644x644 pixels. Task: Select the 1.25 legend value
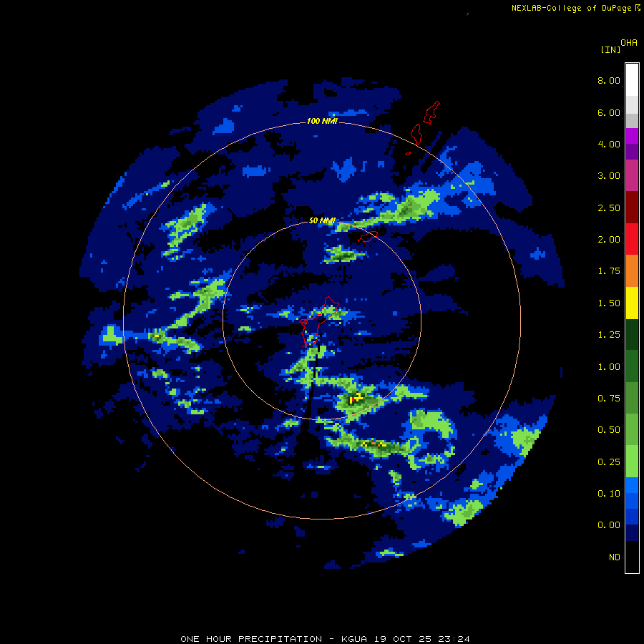pos(609,335)
